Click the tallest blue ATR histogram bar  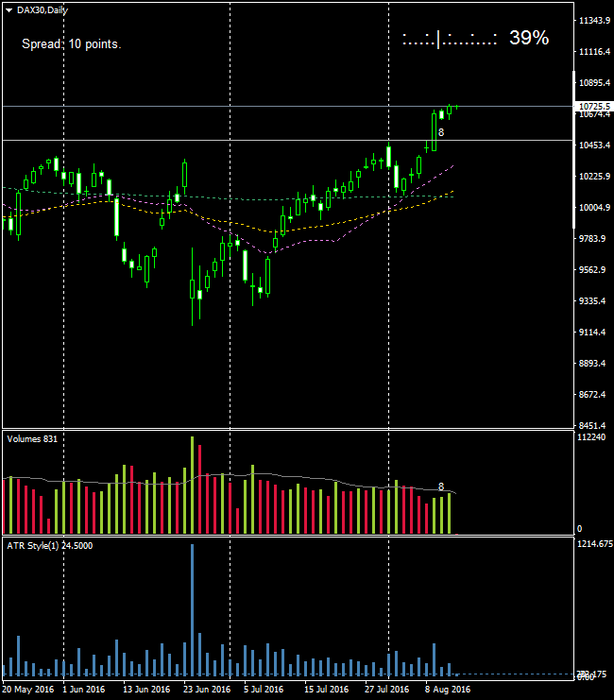(x=192, y=610)
